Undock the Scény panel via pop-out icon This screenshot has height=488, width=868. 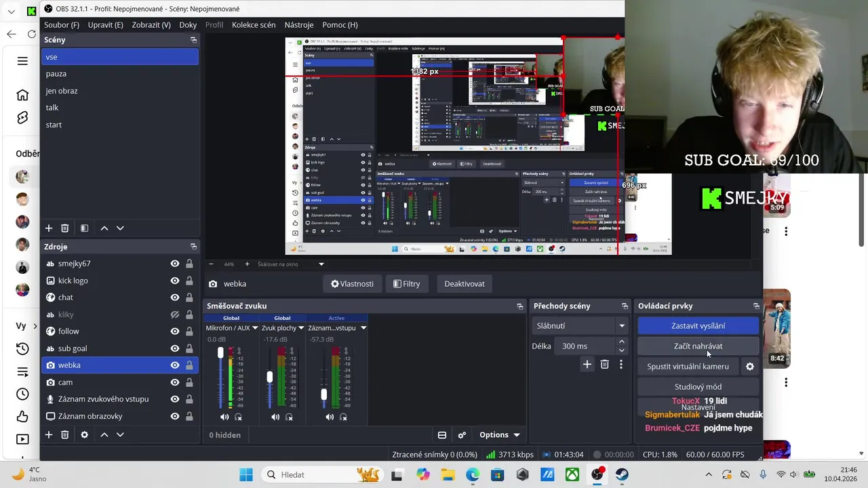193,40
